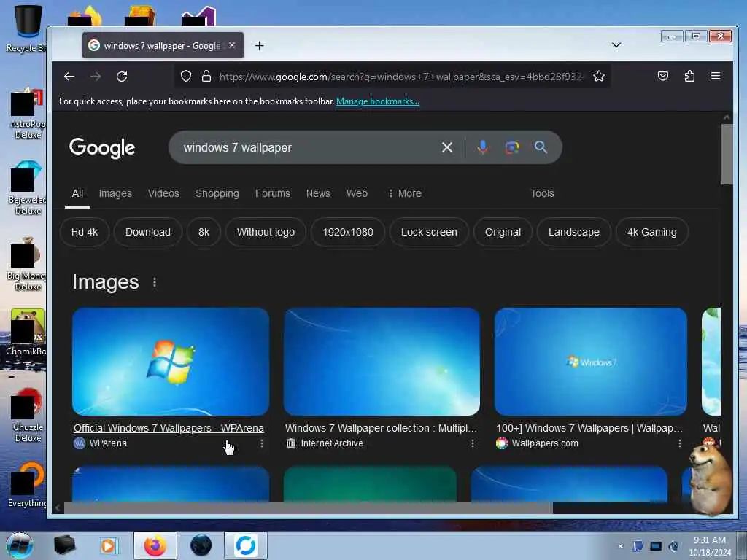
Task: Select the All results tab
Action: (x=77, y=193)
